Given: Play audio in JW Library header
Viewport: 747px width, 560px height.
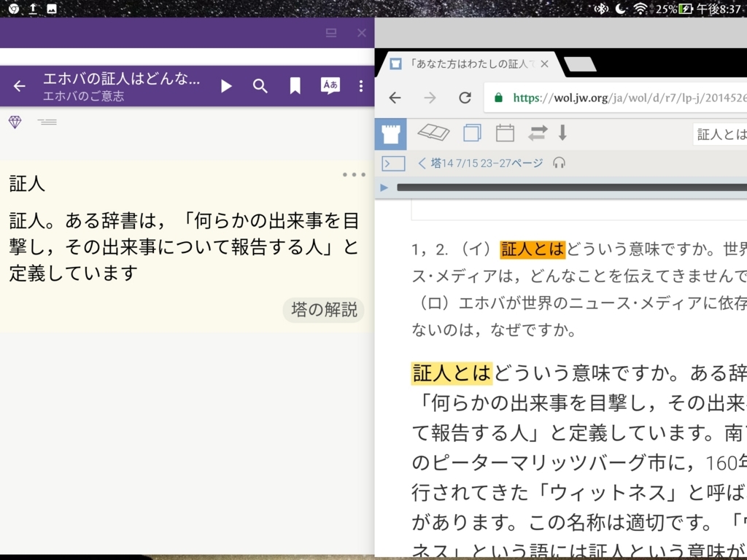Looking at the screenshot, I should (226, 86).
